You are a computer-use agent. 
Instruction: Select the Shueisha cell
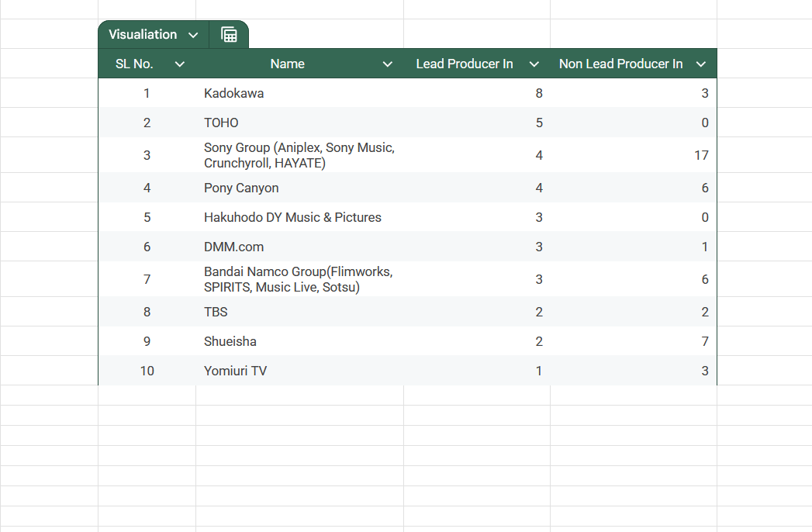[x=300, y=341]
